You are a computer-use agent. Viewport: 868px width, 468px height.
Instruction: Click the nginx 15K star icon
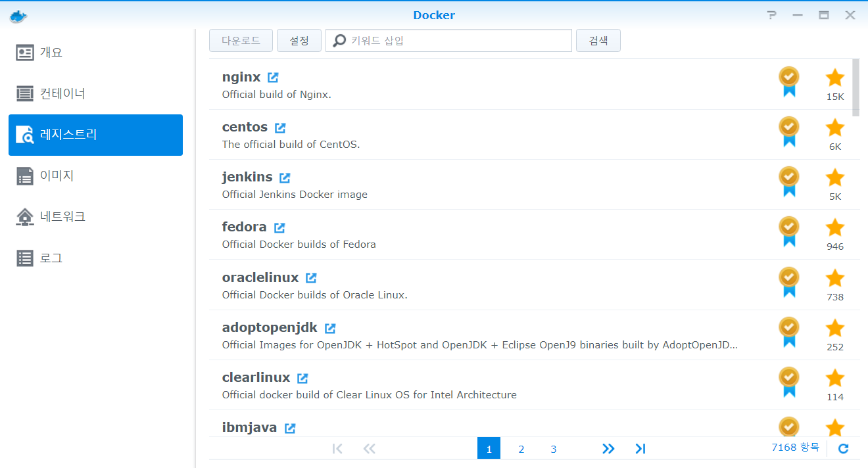835,78
